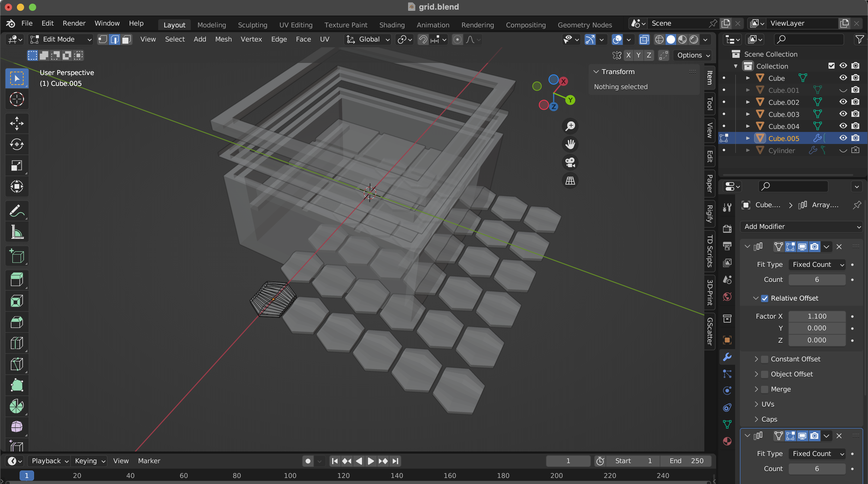Hide Cube.003 with eye icon
This screenshot has width=868, height=484.
pyautogui.click(x=843, y=114)
